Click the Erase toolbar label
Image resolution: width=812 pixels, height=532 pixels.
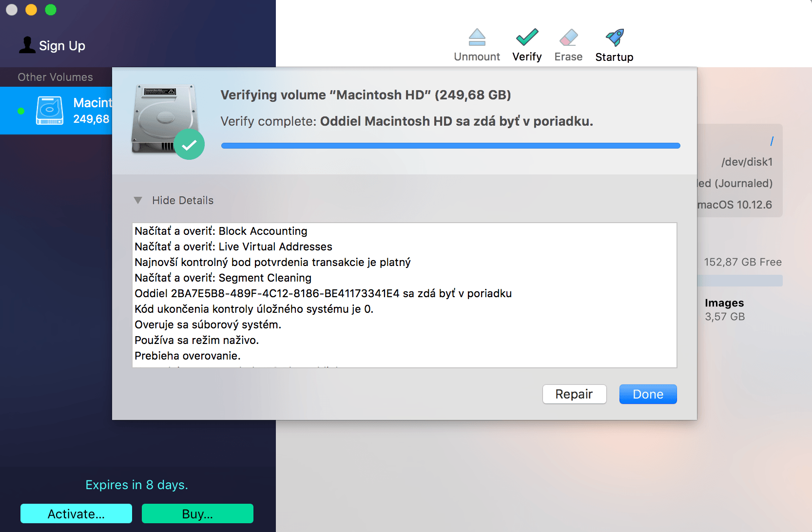(x=568, y=57)
